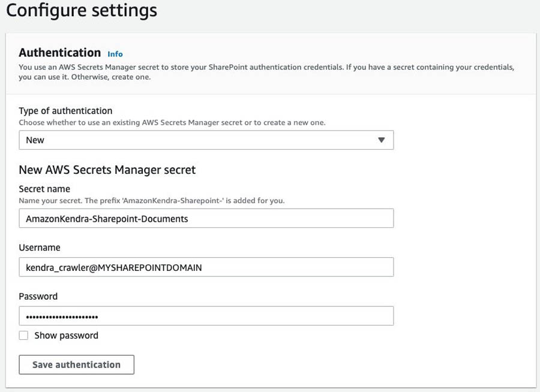Enable the Show password checkbox
540x392 pixels.
pyautogui.click(x=23, y=336)
